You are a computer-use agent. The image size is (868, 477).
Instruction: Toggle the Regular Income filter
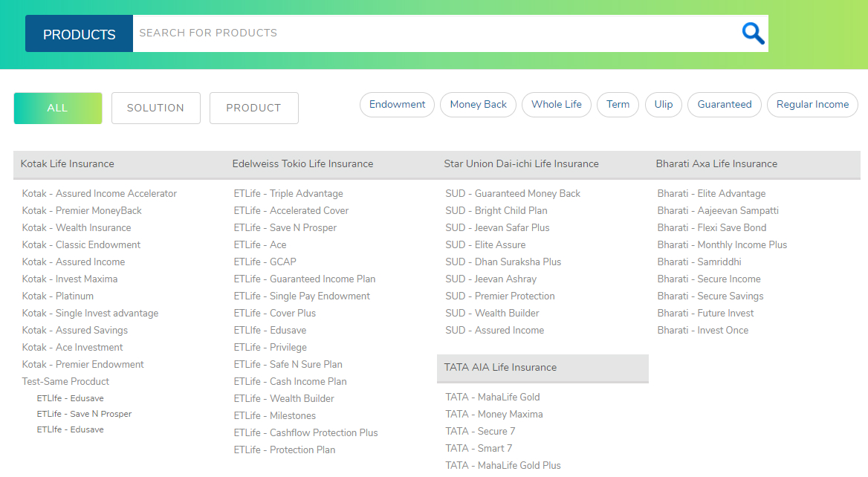(x=812, y=105)
